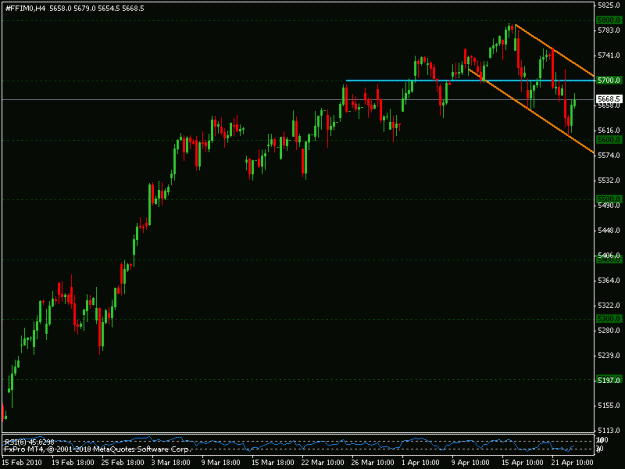
Task: Click the 15 Apr 10:00 time label
Action: (522, 463)
